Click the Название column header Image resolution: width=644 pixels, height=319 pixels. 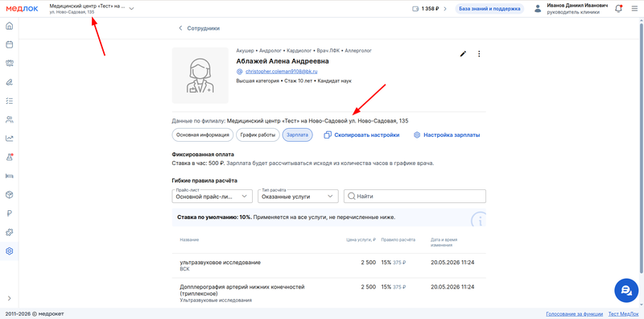[x=189, y=240]
